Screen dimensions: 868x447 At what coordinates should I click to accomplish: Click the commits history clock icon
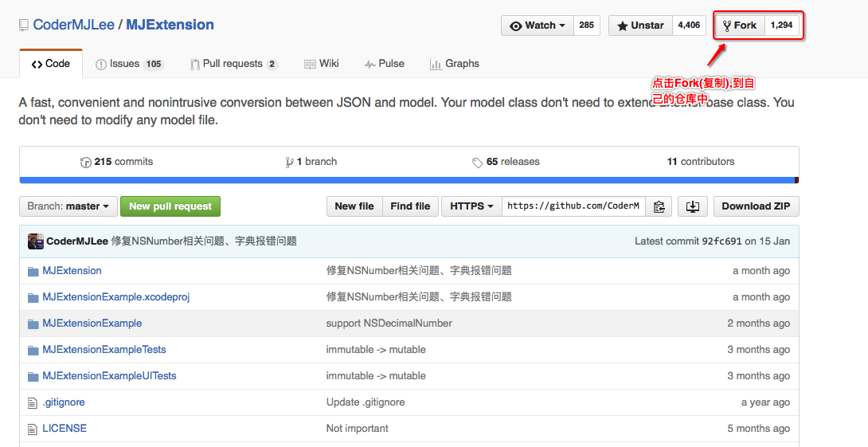[86, 163]
